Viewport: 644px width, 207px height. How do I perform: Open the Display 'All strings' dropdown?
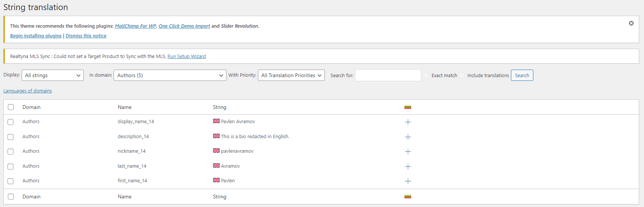53,75
